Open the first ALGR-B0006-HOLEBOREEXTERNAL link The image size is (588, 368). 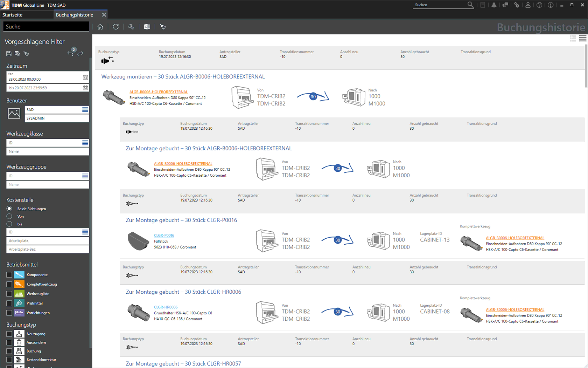click(x=159, y=92)
